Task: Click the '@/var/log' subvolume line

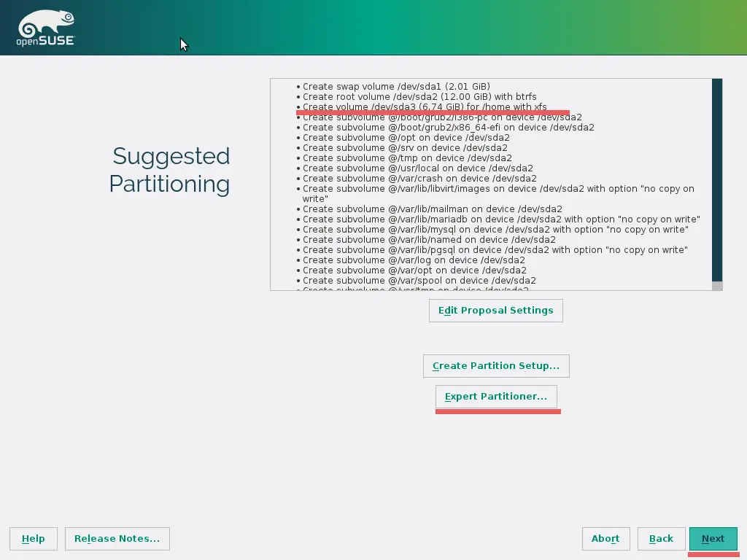Action: pos(414,260)
